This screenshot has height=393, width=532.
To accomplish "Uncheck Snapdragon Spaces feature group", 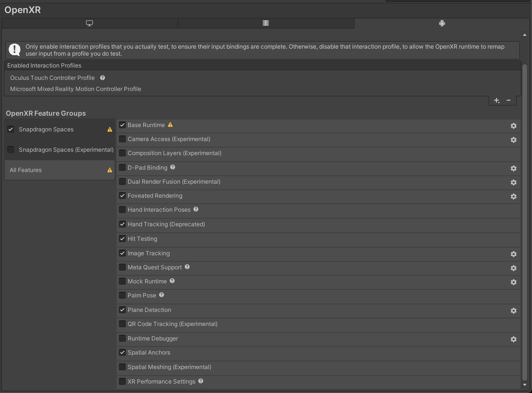I will click(11, 129).
